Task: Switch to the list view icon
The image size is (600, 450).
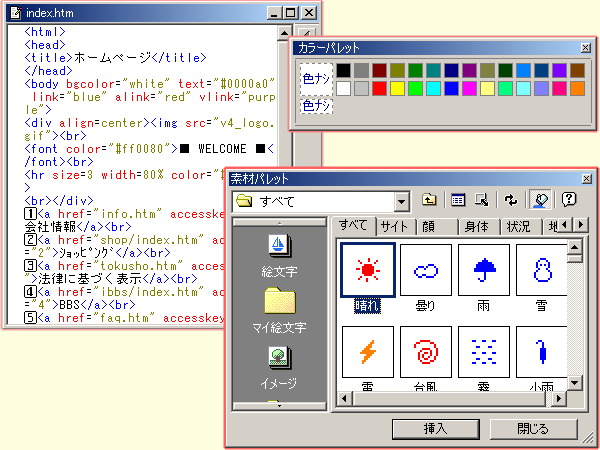Action: point(459,199)
